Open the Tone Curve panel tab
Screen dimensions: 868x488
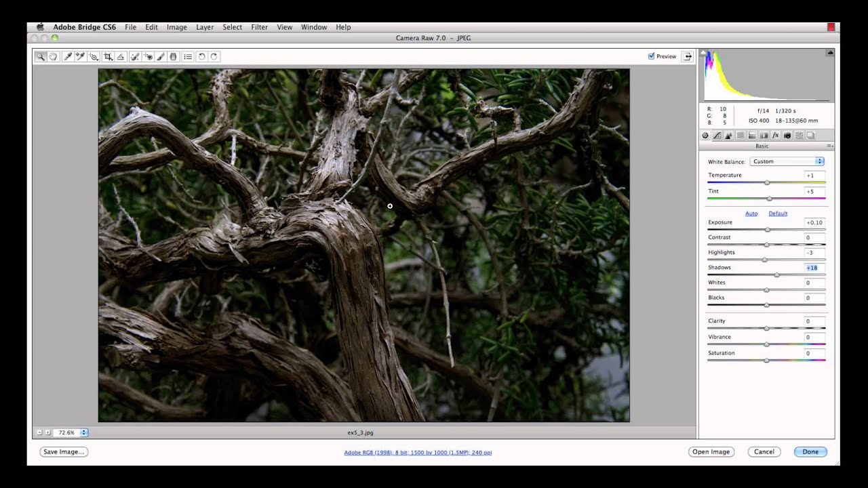tap(717, 136)
